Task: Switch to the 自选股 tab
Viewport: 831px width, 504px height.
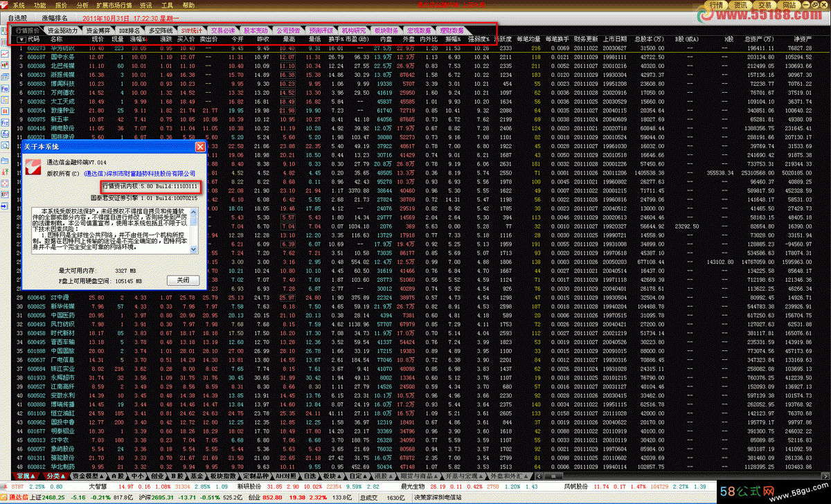Action: pos(17,17)
